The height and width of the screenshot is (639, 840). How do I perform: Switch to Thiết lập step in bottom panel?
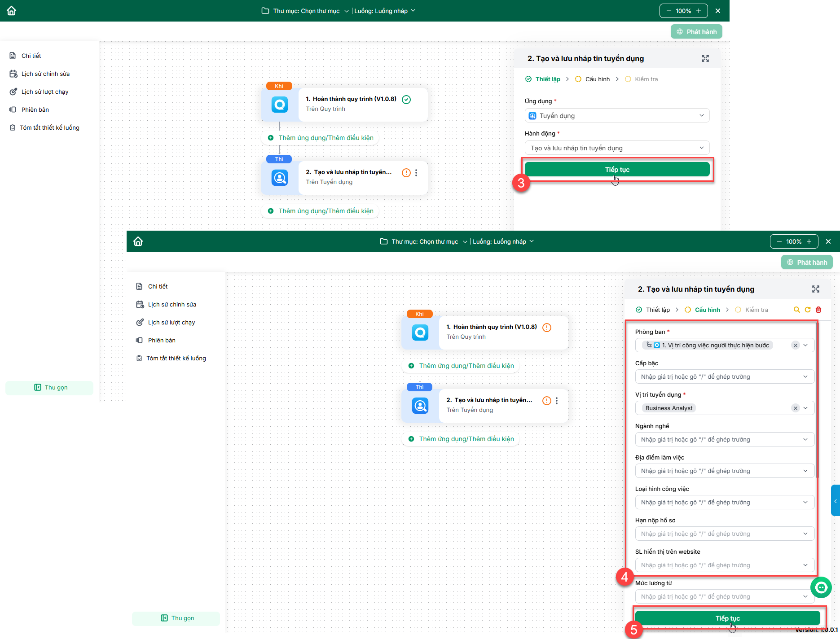tap(653, 310)
